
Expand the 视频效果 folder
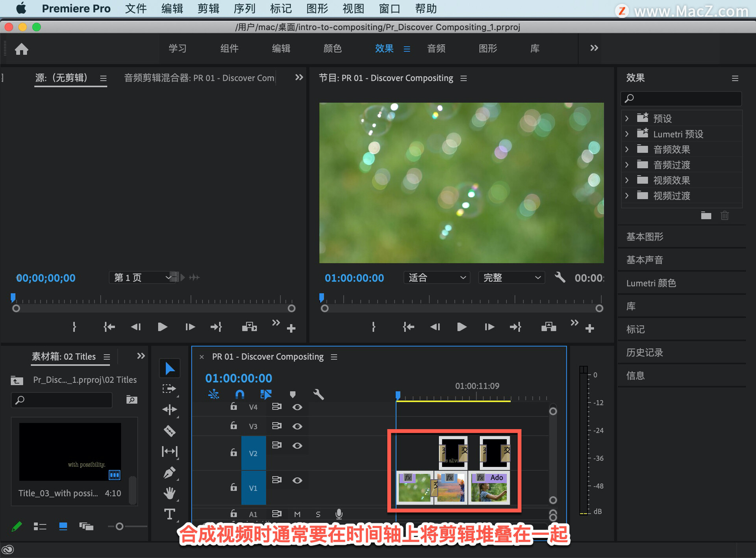pyautogui.click(x=627, y=180)
